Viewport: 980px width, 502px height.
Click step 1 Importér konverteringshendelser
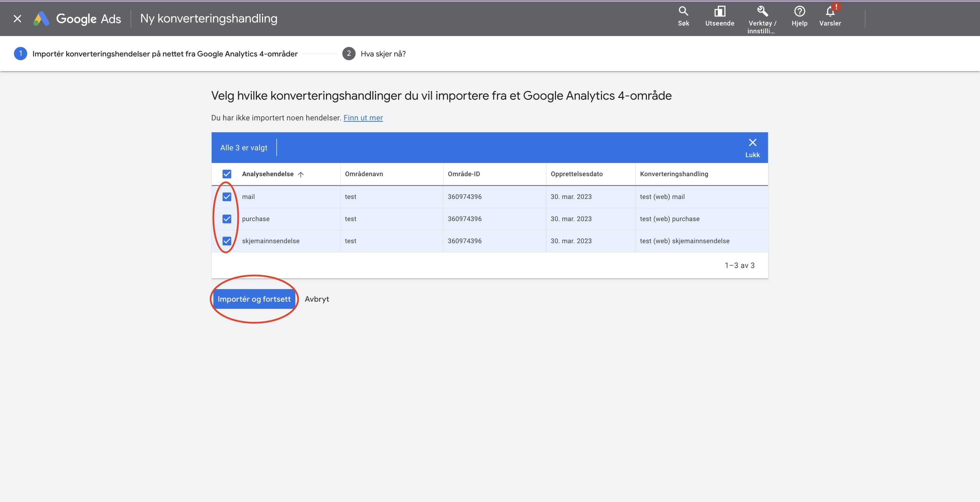(x=164, y=54)
